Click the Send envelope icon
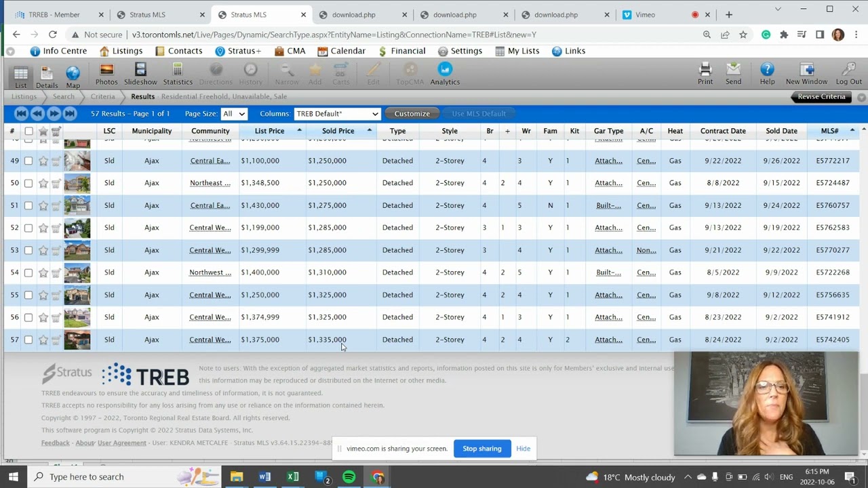Image resolution: width=868 pixels, height=488 pixels. coord(733,75)
